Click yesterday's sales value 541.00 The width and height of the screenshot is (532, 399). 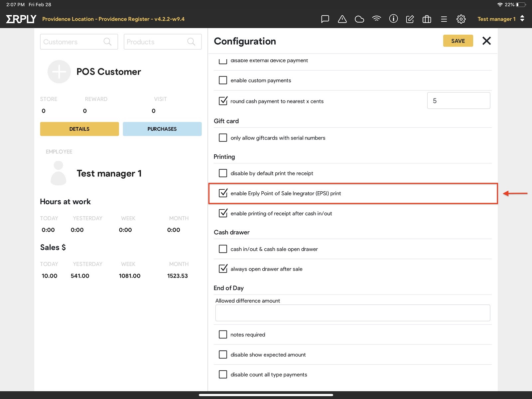[80, 276]
